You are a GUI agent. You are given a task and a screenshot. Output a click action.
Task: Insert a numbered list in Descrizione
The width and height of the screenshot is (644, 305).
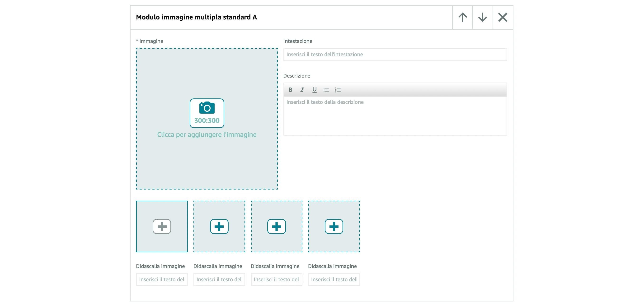pyautogui.click(x=338, y=90)
